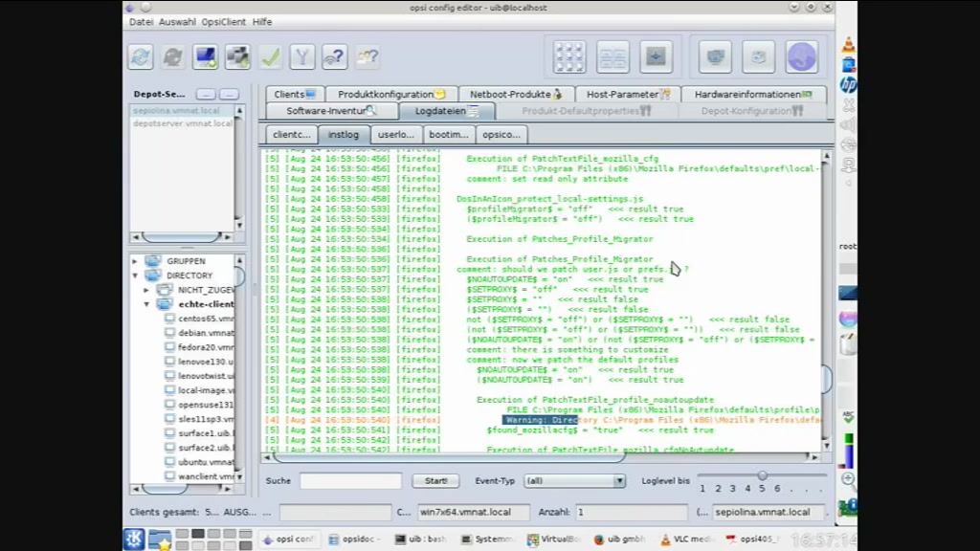Open the KDE application launcher
980x551 pixels.
pyautogui.click(x=134, y=540)
